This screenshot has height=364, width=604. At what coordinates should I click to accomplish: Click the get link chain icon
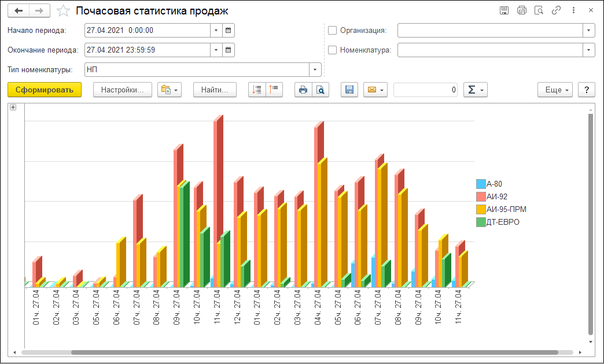tap(556, 10)
